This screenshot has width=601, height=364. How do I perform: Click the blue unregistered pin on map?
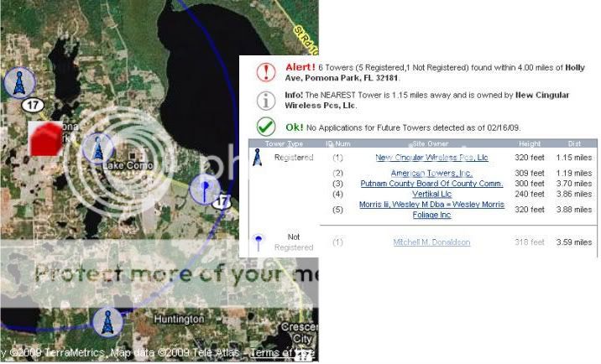coord(202,190)
